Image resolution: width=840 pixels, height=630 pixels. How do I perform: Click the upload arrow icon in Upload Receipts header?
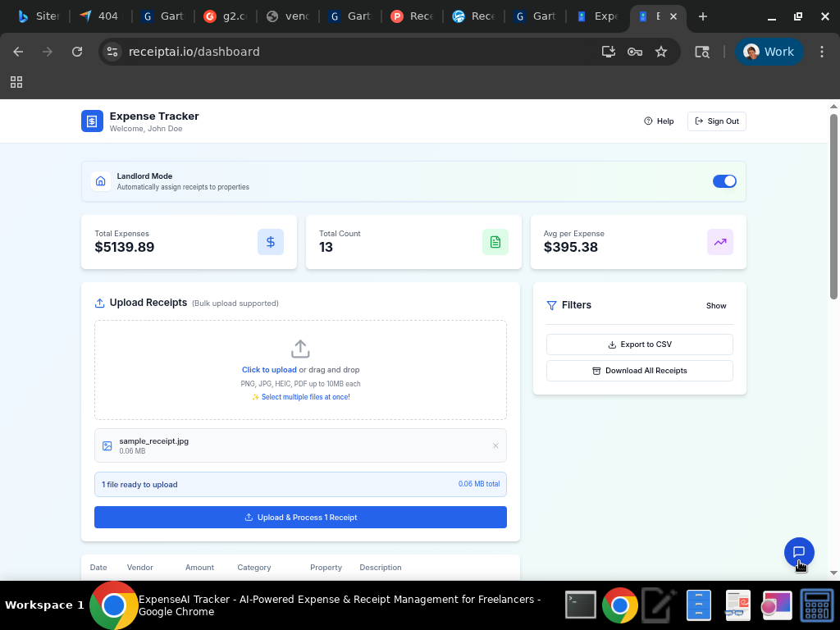tap(100, 302)
